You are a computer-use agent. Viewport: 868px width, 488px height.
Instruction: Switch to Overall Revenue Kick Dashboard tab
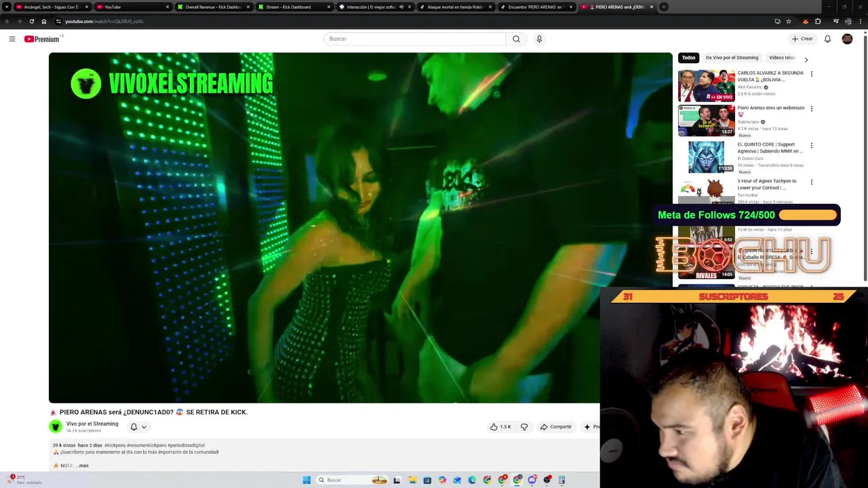click(x=213, y=7)
